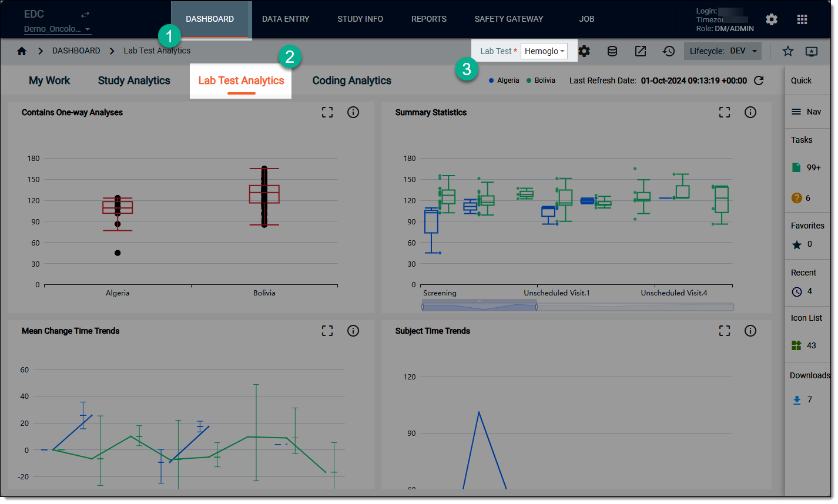Click Algeria box plot in one-way chart

point(118,207)
